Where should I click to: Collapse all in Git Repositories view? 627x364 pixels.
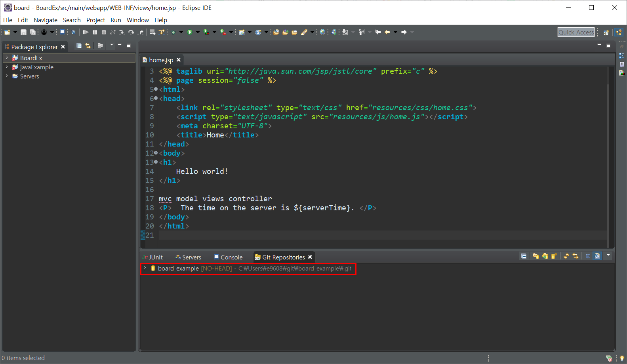pos(524,256)
